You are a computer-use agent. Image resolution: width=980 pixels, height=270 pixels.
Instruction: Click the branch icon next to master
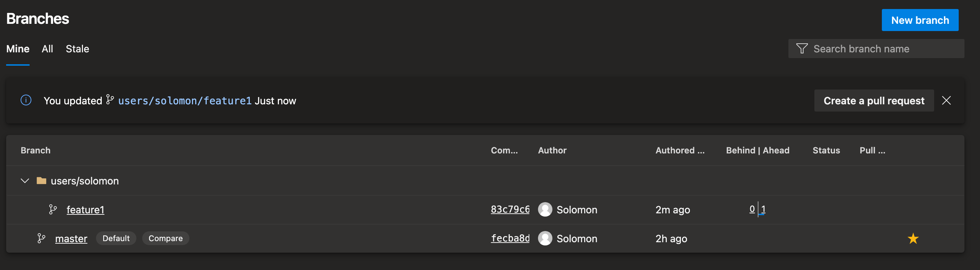point(41,238)
